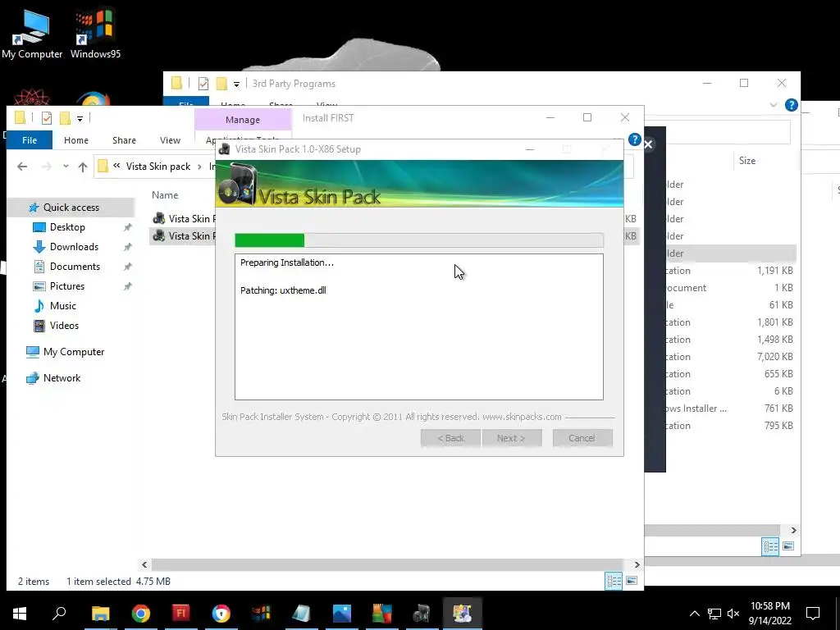Launch Google Chrome from the taskbar
This screenshot has width=840, height=630.
click(x=141, y=613)
